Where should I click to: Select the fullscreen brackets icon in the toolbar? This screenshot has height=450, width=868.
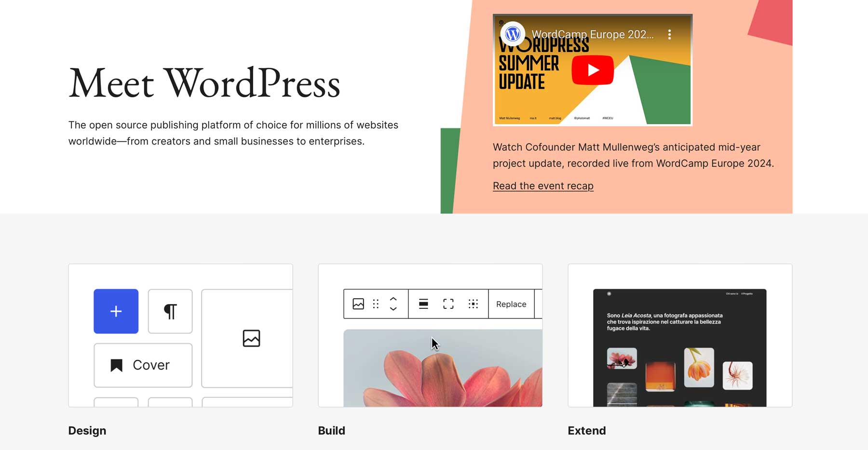[x=448, y=304]
